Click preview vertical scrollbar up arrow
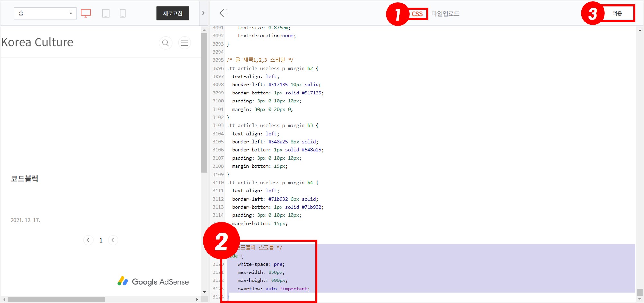The width and height of the screenshot is (644, 303). tap(204, 30)
